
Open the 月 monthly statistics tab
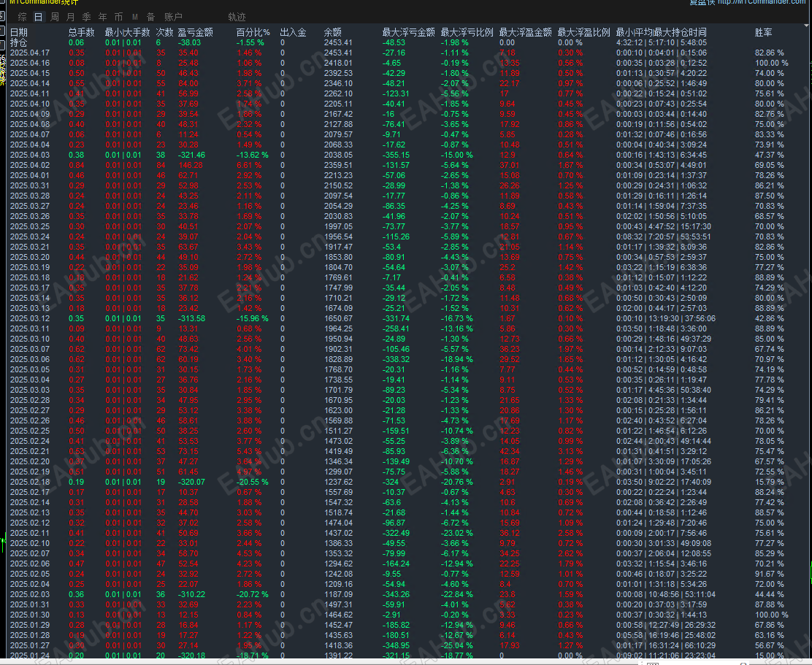click(71, 17)
